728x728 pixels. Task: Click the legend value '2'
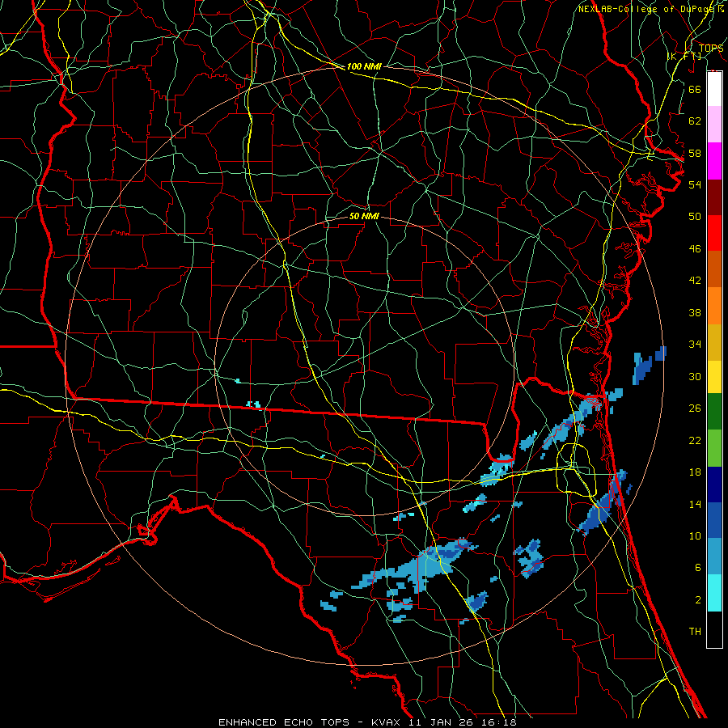coord(698,600)
